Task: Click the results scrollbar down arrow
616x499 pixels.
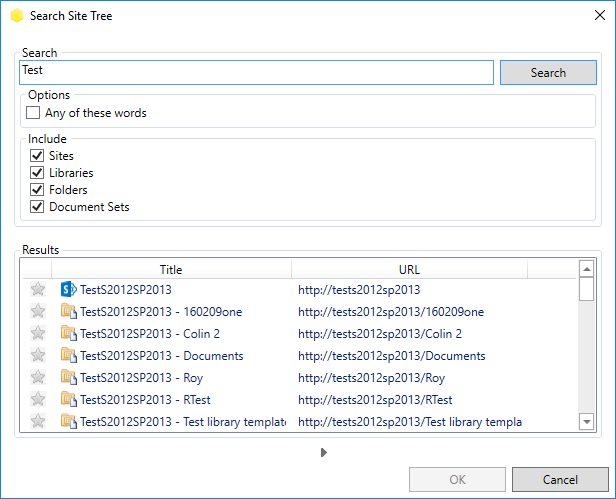Action: [x=587, y=422]
